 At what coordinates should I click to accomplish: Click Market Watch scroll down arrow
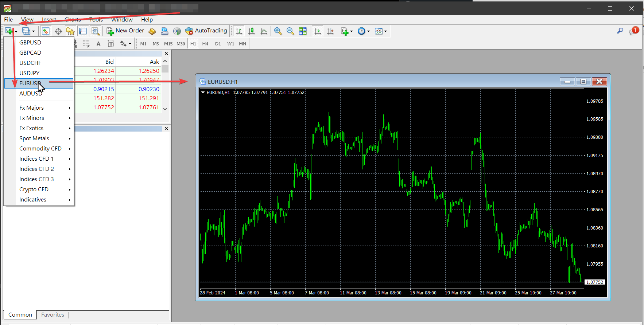click(165, 109)
